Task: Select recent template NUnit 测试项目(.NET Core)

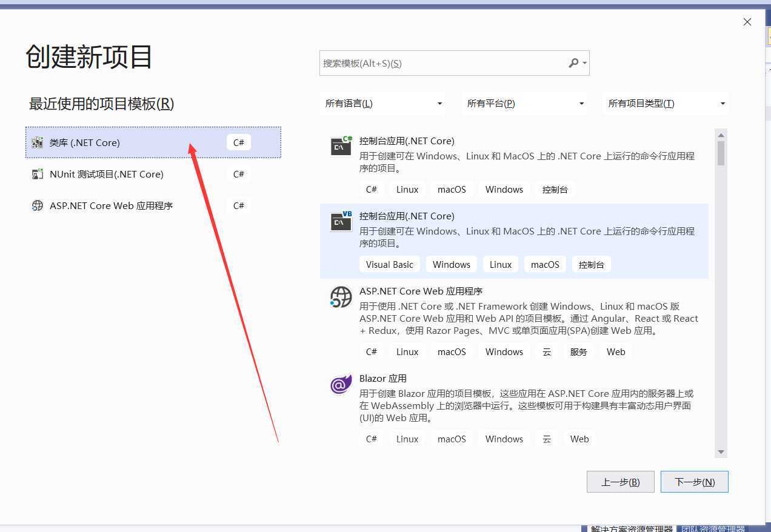Action: tap(153, 174)
